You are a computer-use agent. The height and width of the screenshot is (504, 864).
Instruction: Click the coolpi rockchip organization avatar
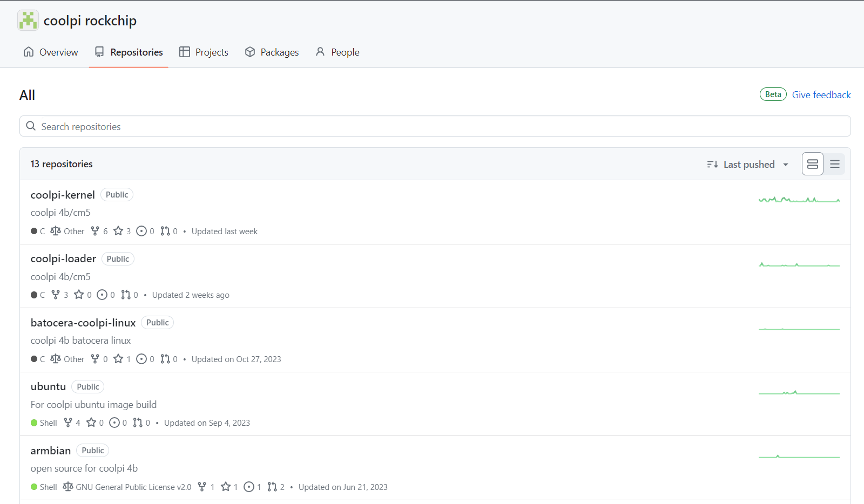coord(28,21)
